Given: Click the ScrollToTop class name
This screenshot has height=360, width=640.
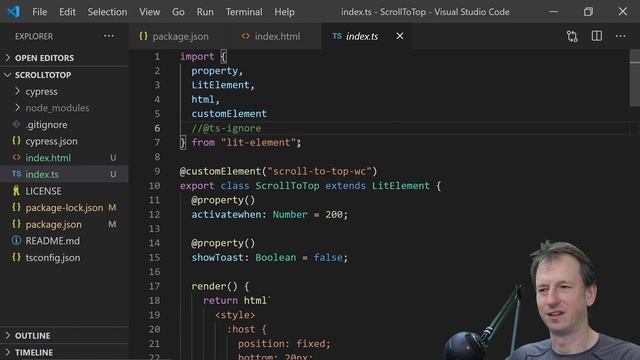Looking at the screenshot, I should tap(287, 185).
